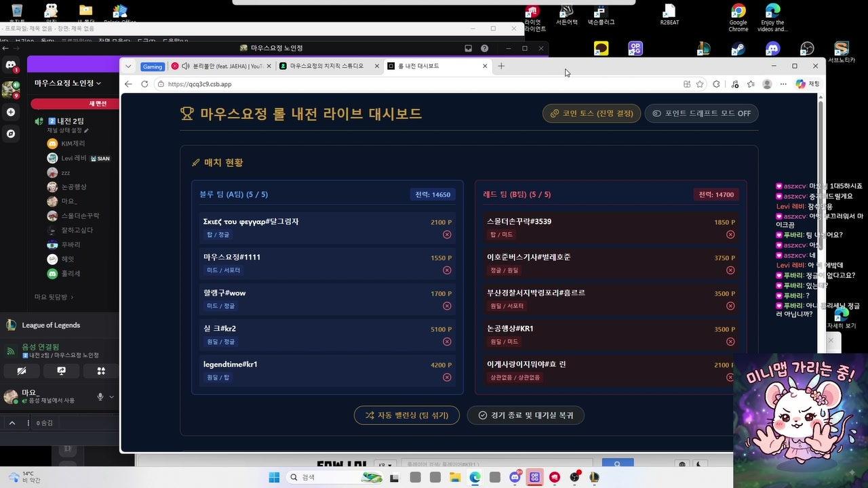Screen dimensions: 868x488
Task: Open Discord home in the server bar
Action: 11,66
